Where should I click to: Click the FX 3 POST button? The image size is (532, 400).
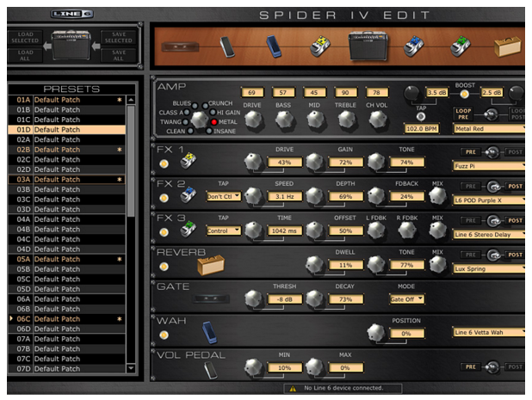[515, 221]
